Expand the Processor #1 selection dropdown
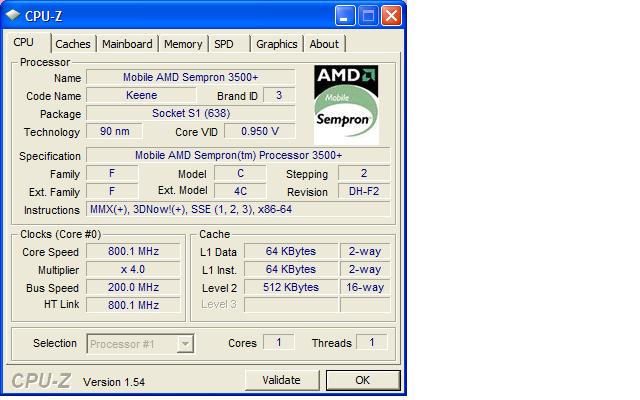 [185, 344]
